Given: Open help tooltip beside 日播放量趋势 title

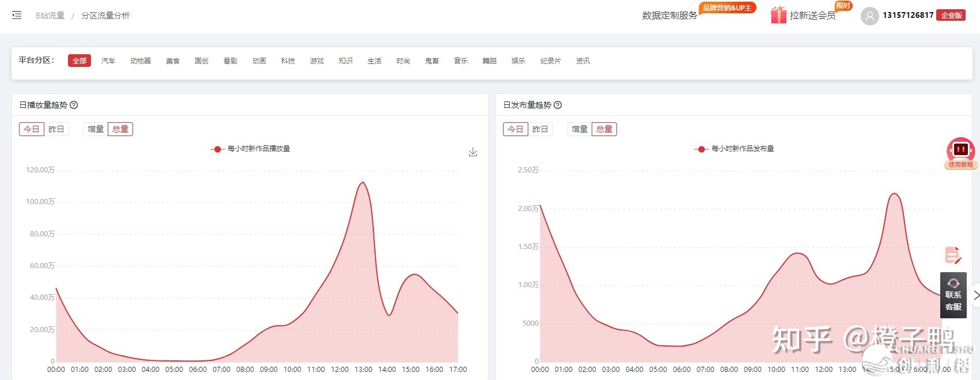Looking at the screenshot, I should point(74,105).
